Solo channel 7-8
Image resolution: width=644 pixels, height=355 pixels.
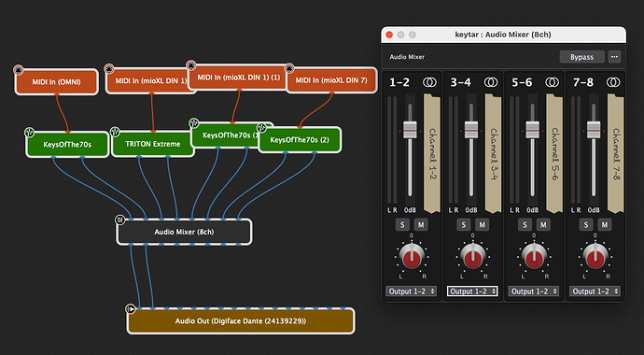(x=586, y=224)
